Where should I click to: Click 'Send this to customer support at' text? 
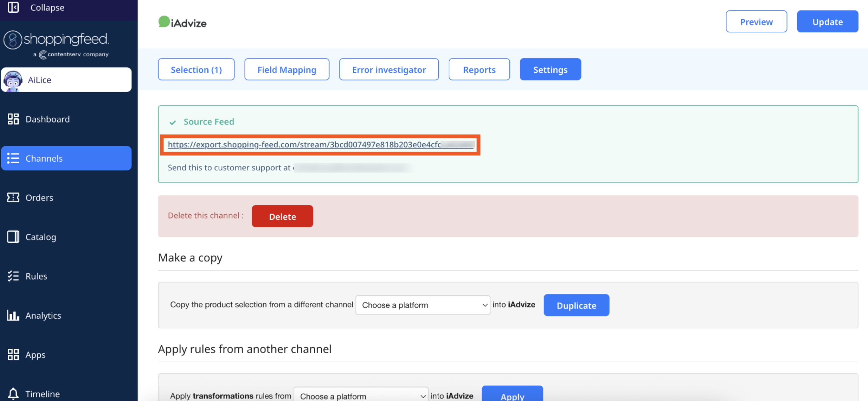click(229, 168)
